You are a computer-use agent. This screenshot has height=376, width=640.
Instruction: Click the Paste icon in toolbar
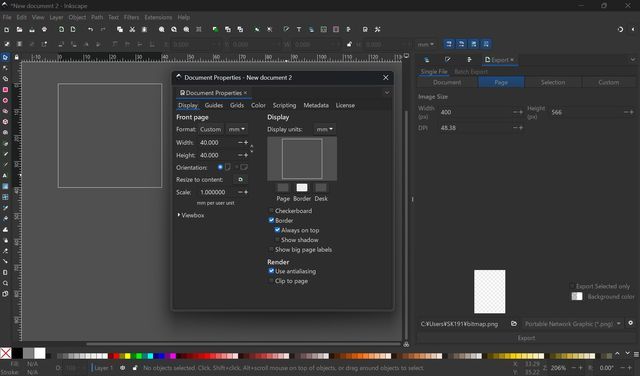pyautogui.click(x=144, y=29)
